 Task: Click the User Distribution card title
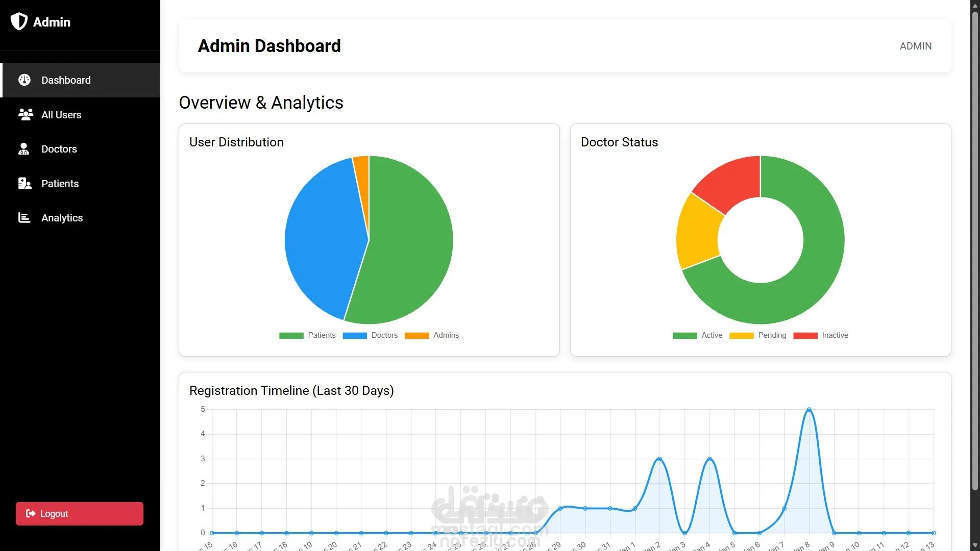[x=236, y=142]
